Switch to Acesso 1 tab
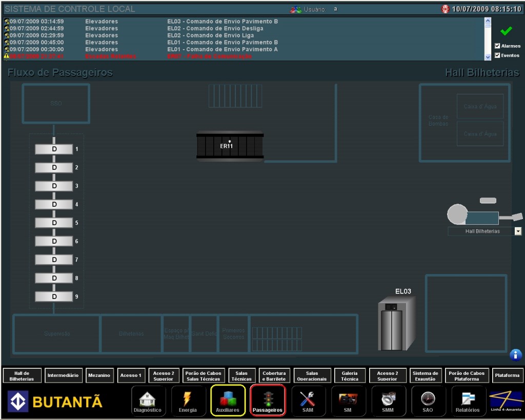The width and height of the screenshot is (525, 420). click(131, 375)
